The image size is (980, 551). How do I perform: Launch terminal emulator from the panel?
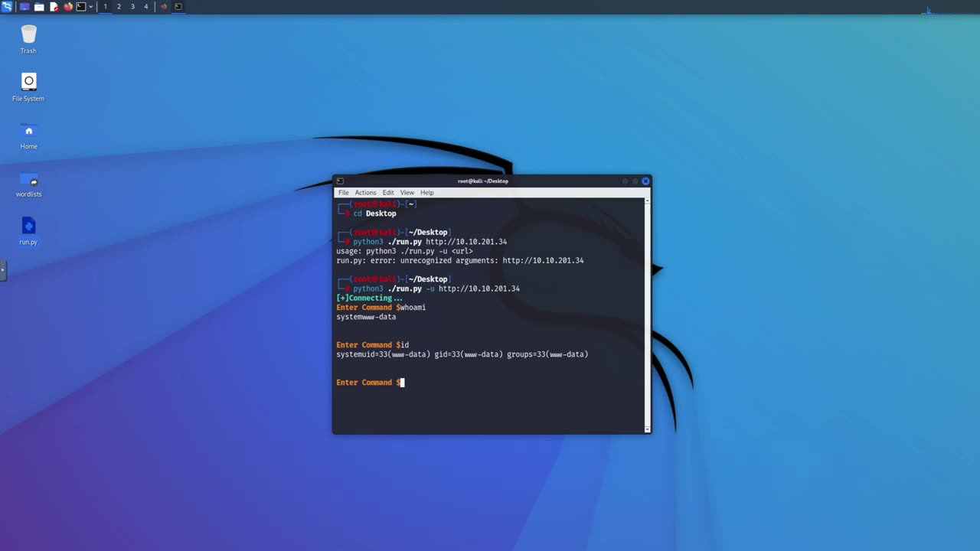[x=80, y=7]
